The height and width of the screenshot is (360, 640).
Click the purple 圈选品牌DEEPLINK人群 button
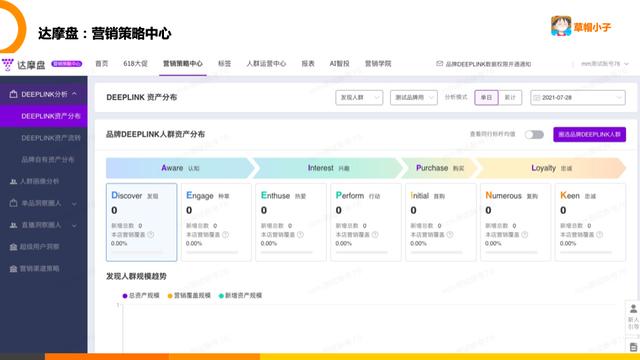coord(589,134)
